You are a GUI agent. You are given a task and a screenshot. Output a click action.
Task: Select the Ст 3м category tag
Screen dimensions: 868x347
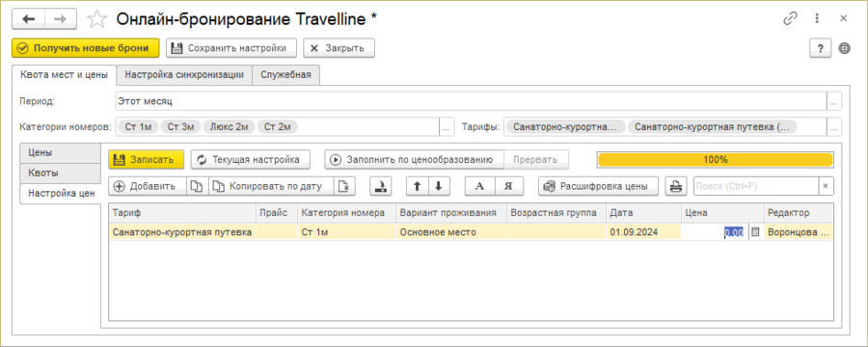[180, 127]
